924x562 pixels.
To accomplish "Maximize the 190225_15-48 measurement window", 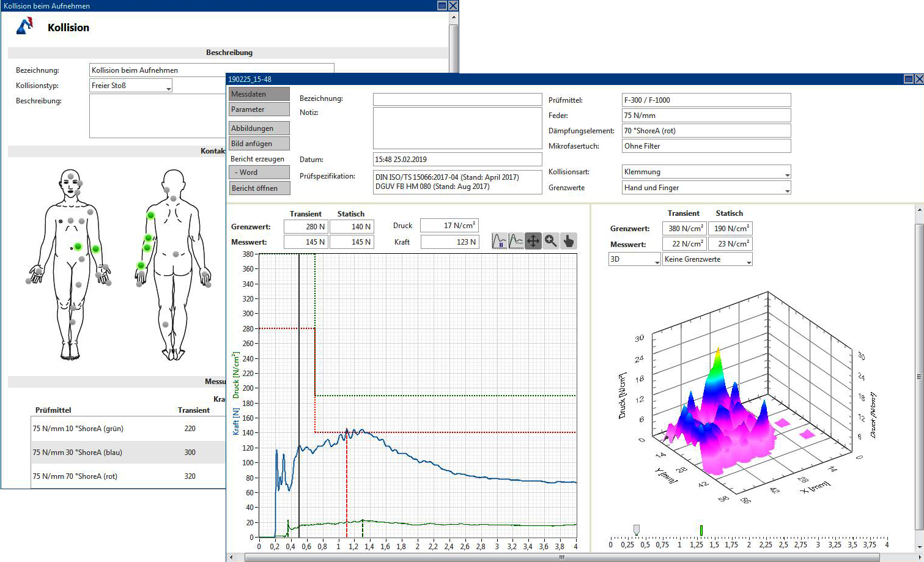I will 909,79.
